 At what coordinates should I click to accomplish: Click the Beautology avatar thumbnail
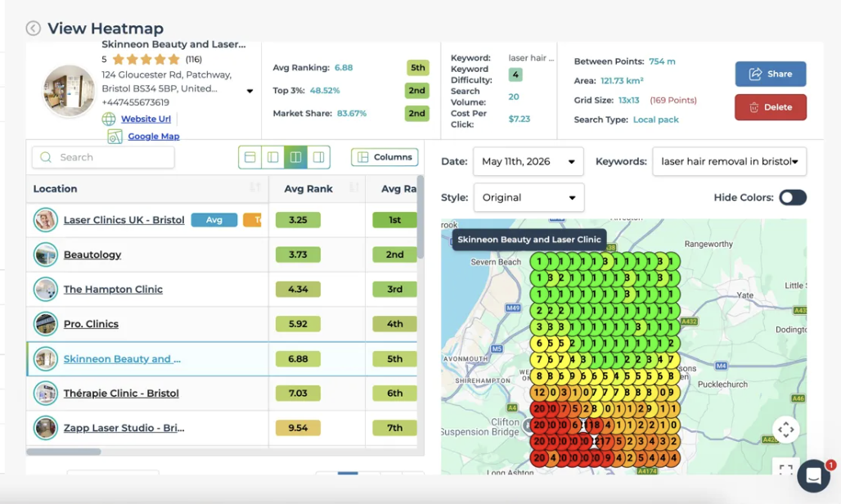[46, 254]
